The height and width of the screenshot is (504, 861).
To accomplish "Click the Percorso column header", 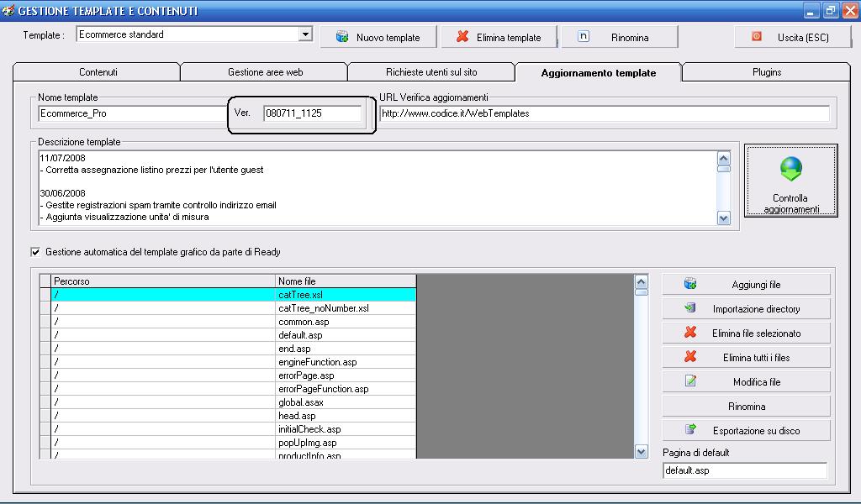I will click(163, 281).
